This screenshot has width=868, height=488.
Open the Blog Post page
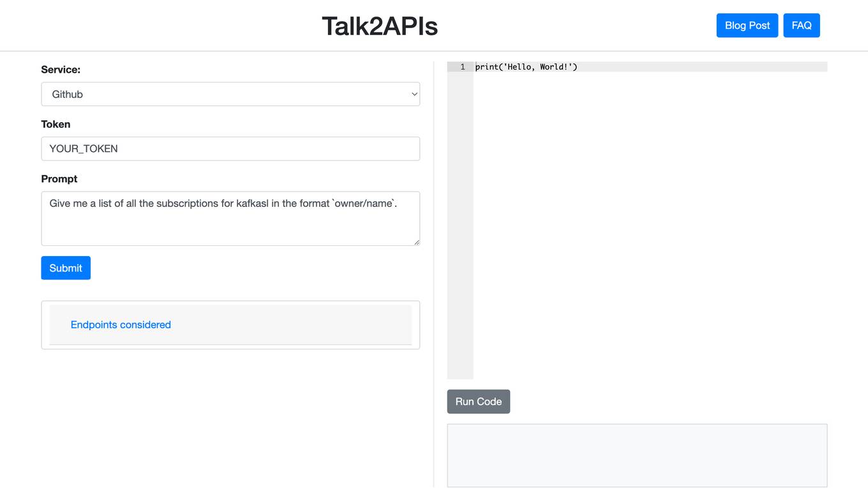(747, 26)
